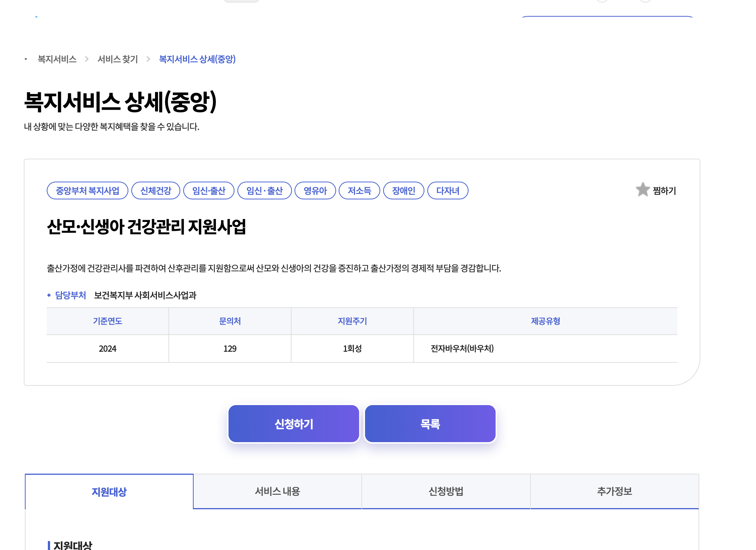
Task: Toggle the 찜하기 bookmark label
Action: tap(664, 191)
